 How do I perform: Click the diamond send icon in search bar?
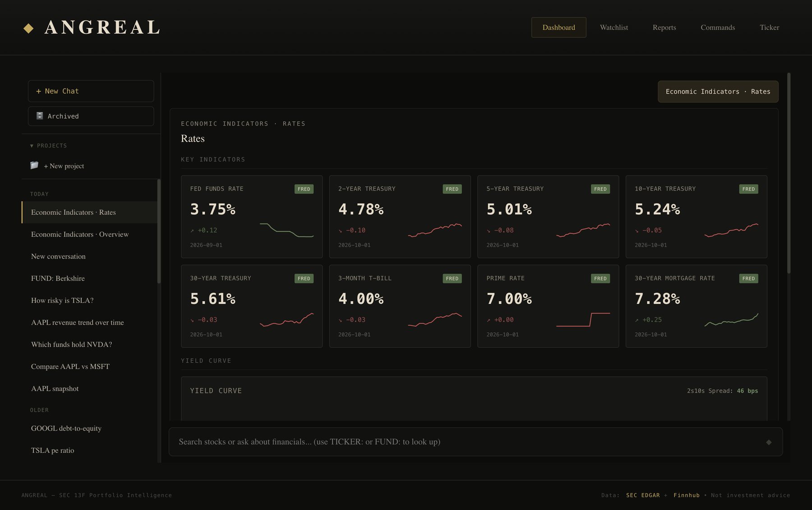tap(769, 442)
